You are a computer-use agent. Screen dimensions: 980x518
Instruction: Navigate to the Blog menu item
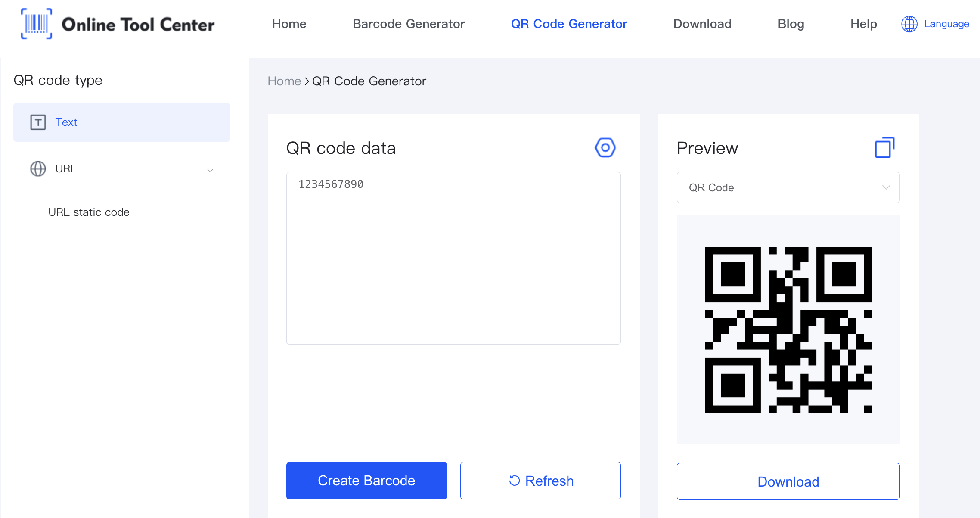click(790, 23)
